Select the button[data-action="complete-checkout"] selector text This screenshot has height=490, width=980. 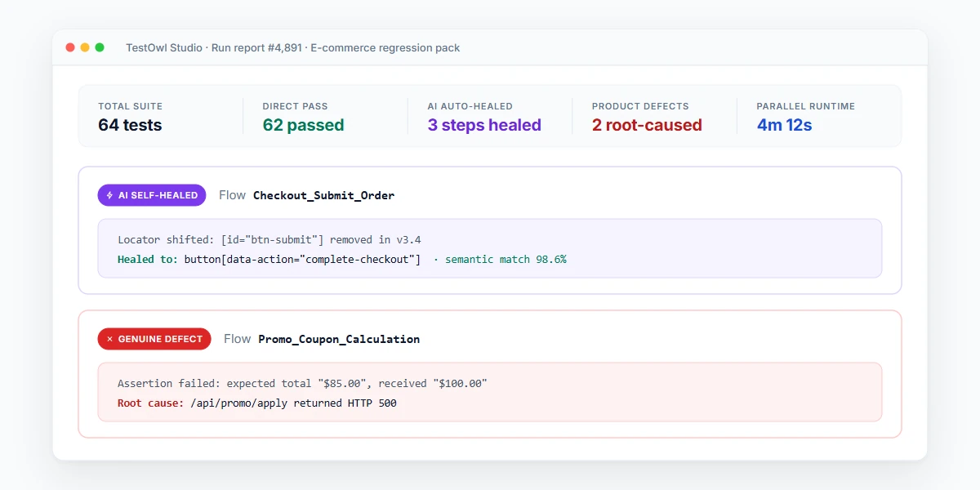[302, 260]
